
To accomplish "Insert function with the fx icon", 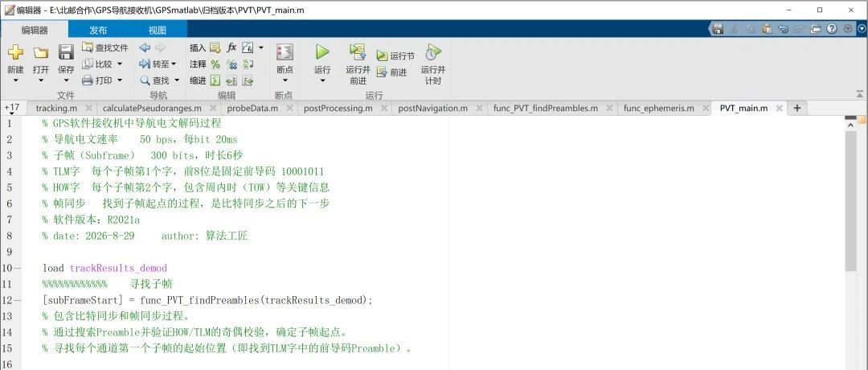I will [x=232, y=47].
